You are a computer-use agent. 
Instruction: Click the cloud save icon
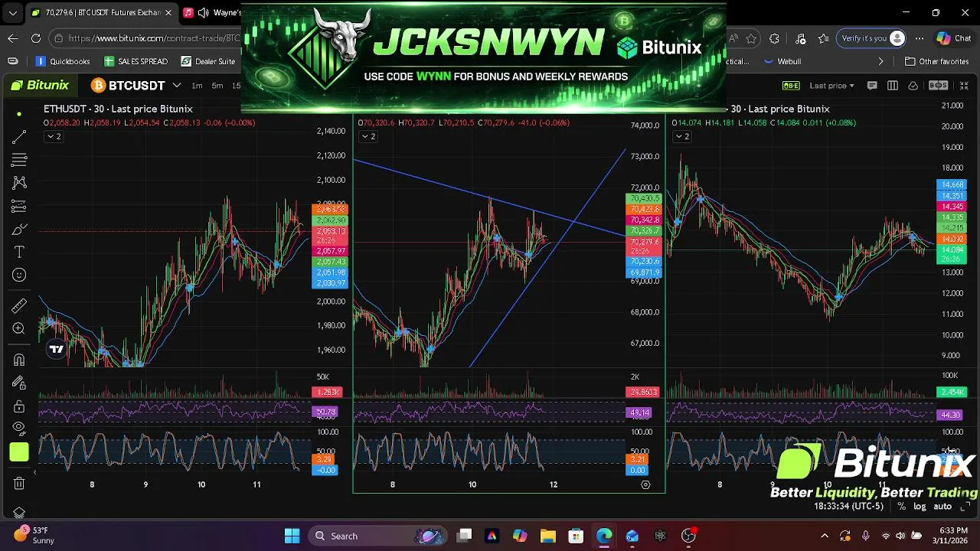click(913, 86)
